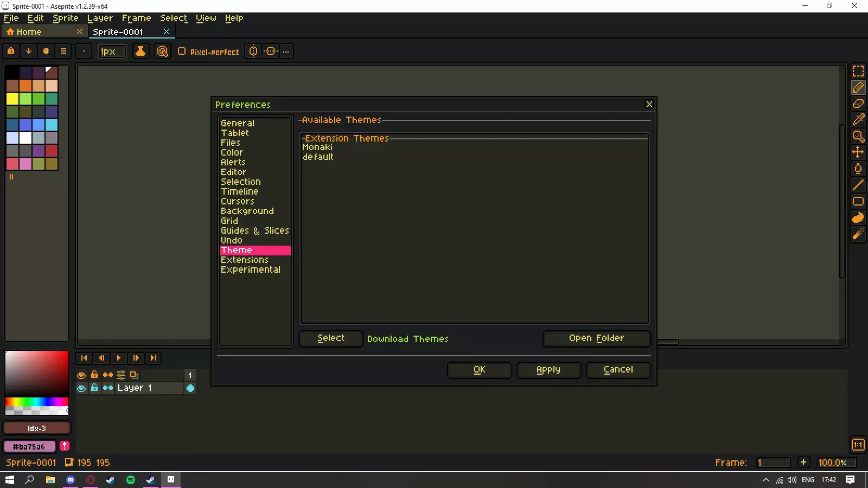Select the Line tool

click(x=858, y=185)
